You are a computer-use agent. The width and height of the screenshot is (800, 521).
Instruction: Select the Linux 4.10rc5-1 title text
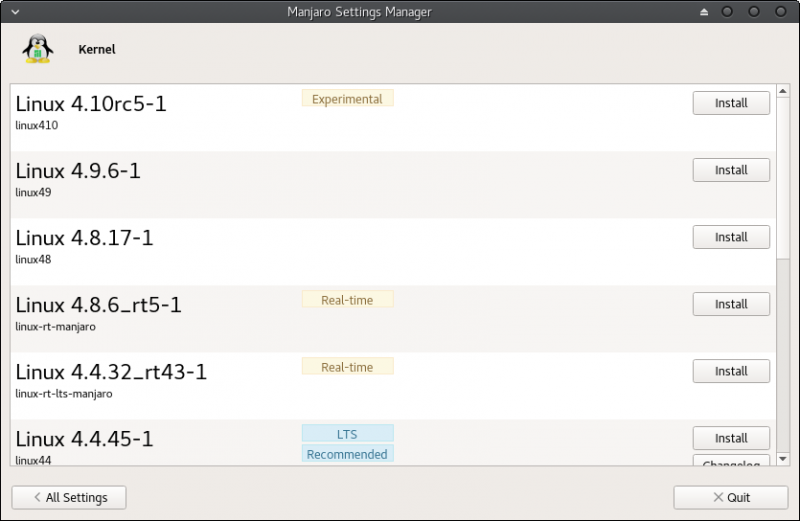click(91, 104)
